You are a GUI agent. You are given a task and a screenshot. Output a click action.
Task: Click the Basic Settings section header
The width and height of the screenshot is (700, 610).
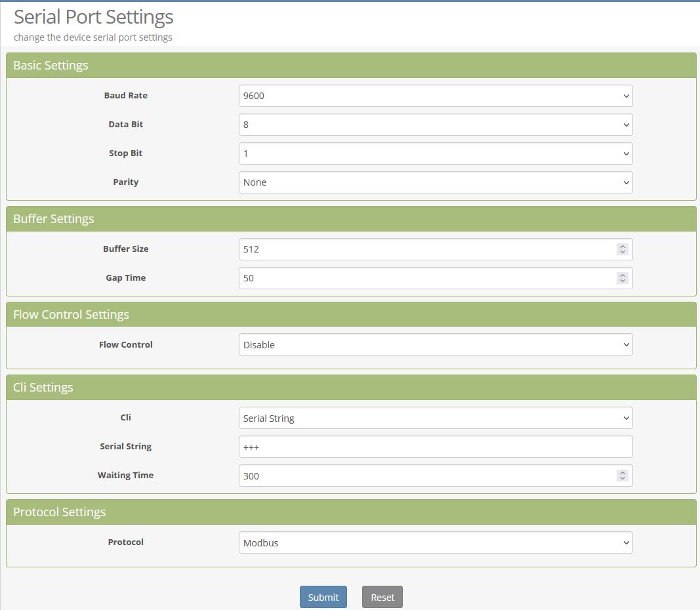(x=51, y=65)
